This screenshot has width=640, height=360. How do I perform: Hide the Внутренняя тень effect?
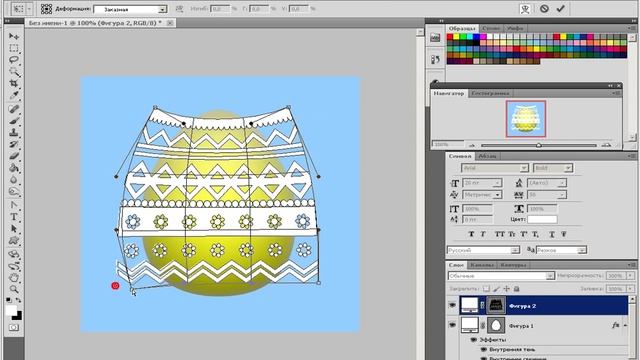(484, 349)
